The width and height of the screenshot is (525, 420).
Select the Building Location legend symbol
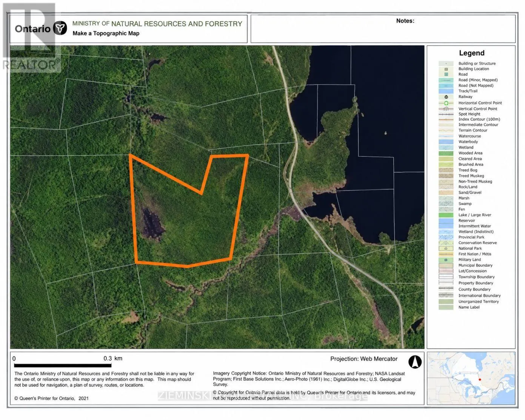pos(446,69)
